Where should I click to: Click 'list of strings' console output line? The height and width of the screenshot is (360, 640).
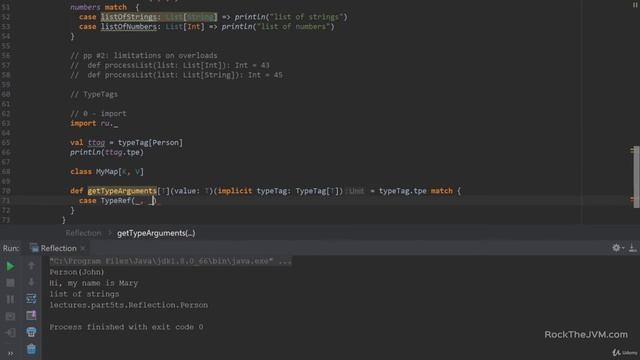pyautogui.click(x=84, y=294)
